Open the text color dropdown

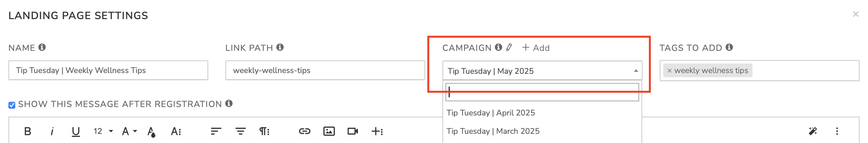[x=129, y=132]
